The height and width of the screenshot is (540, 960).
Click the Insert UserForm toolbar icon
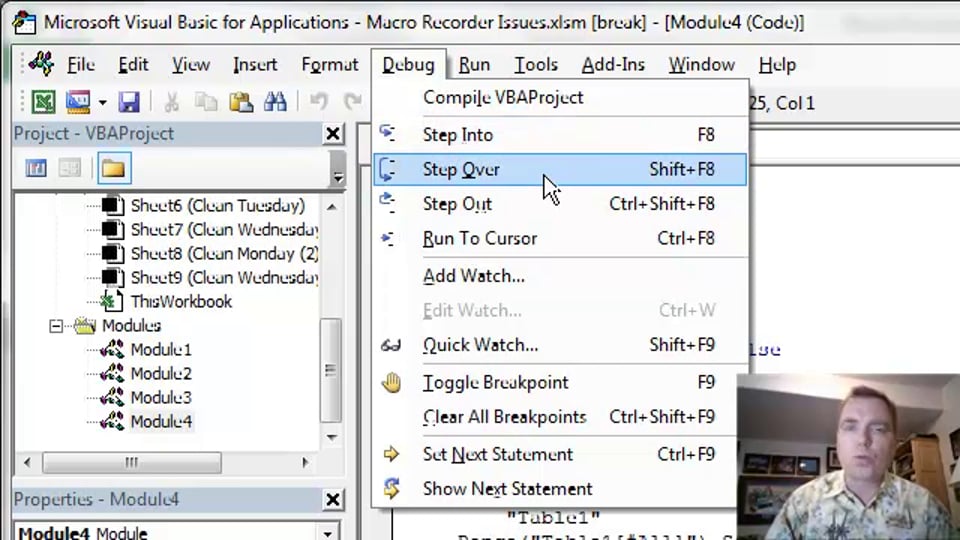[x=78, y=102]
